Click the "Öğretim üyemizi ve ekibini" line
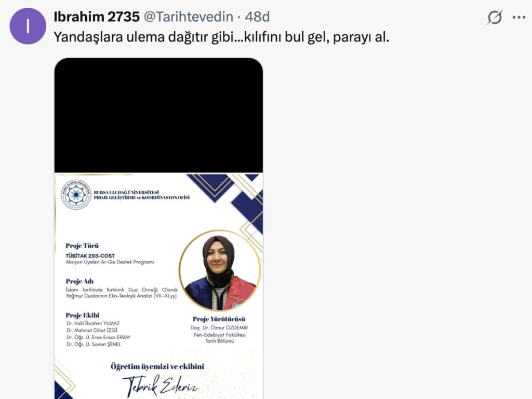This screenshot has height=399, width=532. pyautogui.click(x=157, y=366)
